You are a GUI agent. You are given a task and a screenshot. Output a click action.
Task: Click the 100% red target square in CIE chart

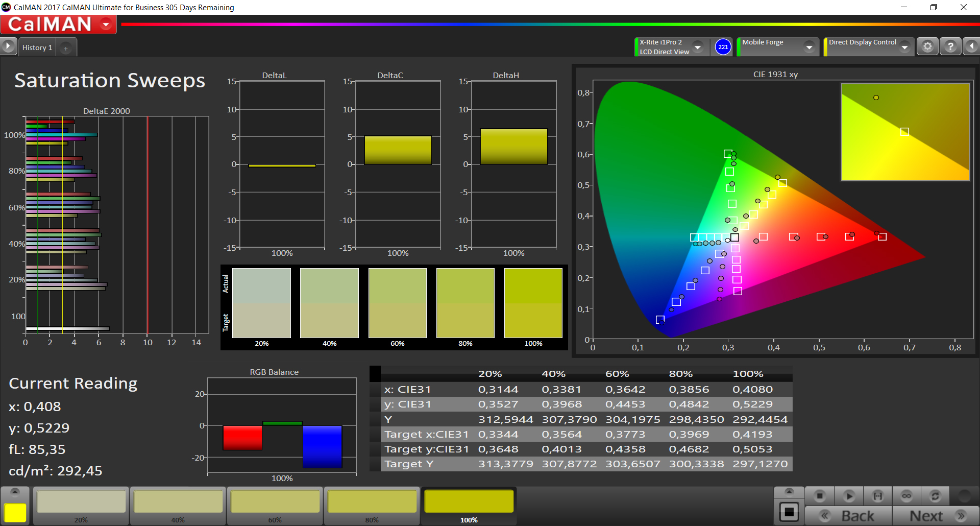(x=882, y=236)
